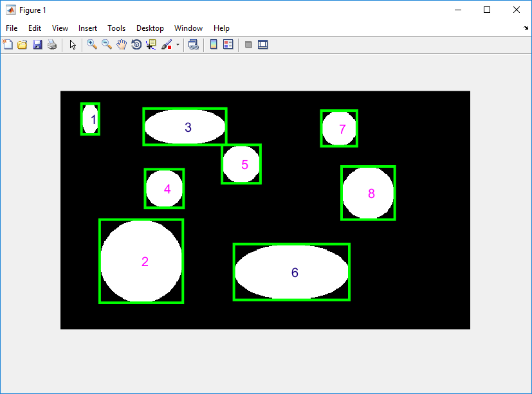Open the Brush color dropdown arrow
The width and height of the screenshot is (532, 394).
click(178, 44)
